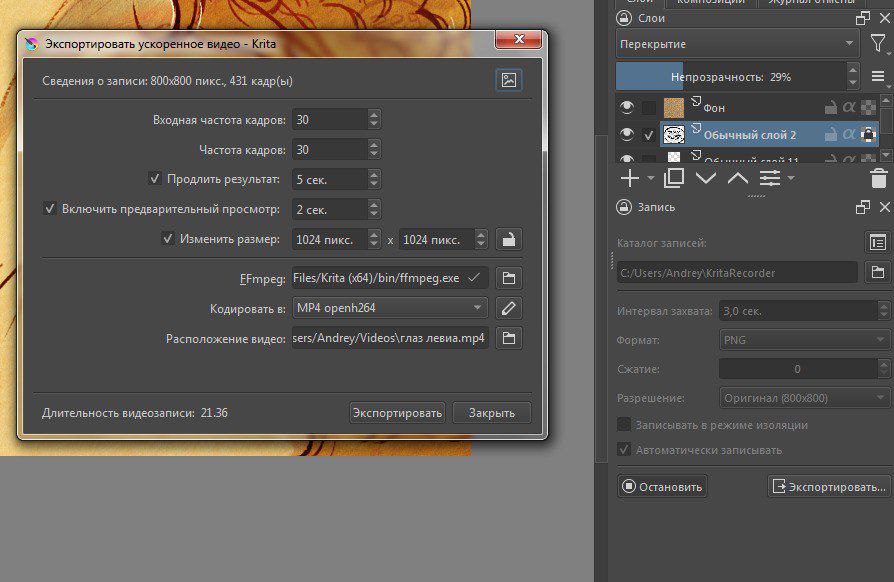Uncheck the 'Продлить результат' checkbox
The width and height of the screenshot is (894, 582).
coord(155,179)
